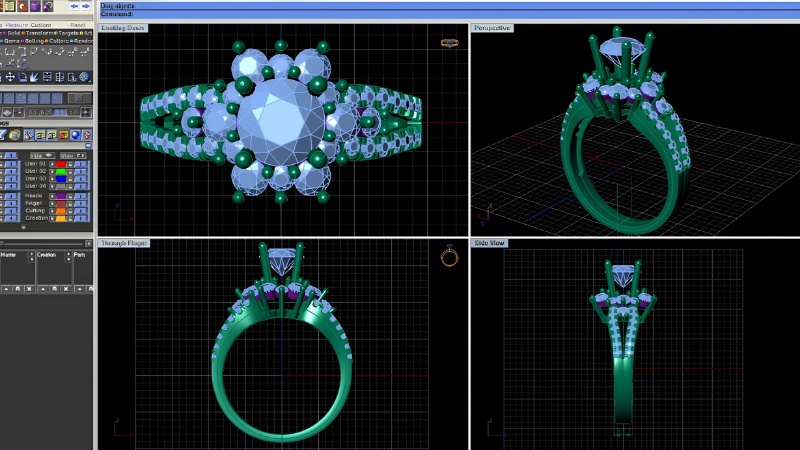Click the Custom tab label
The height and width of the screenshot is (450, 800).
(x=41, y=25)
